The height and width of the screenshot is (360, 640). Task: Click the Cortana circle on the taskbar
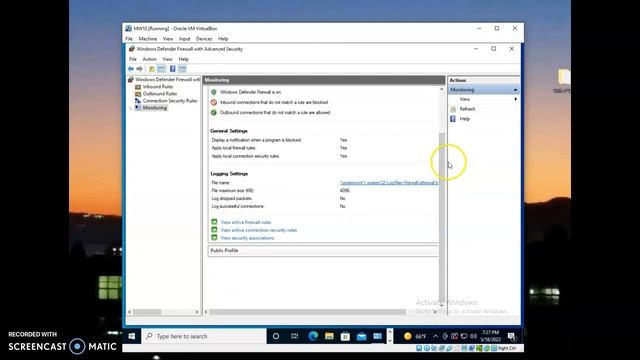(x=276, y=336)
